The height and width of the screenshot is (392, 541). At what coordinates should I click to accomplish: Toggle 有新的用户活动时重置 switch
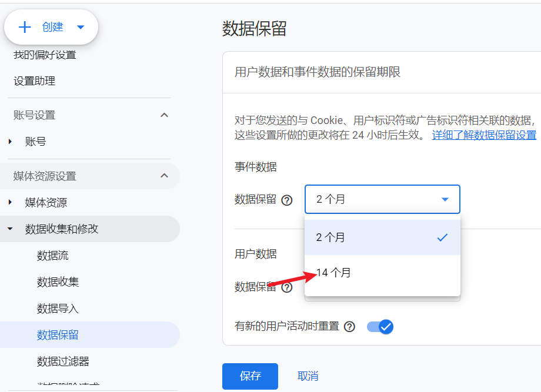pos(380,327)
